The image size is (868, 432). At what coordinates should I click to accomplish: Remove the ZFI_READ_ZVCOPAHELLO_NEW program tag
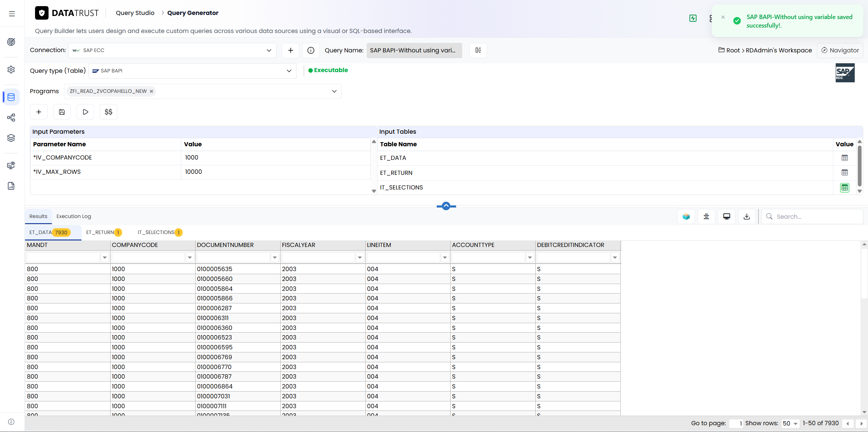[x=151, y=91]
